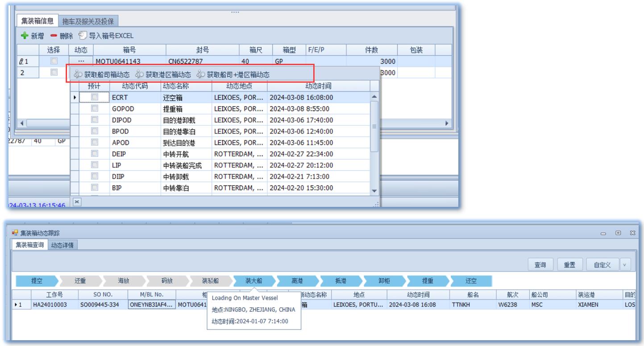
Task: Toggle the 预计 checkbox for GOPOD row
Action: pos(95,108)
